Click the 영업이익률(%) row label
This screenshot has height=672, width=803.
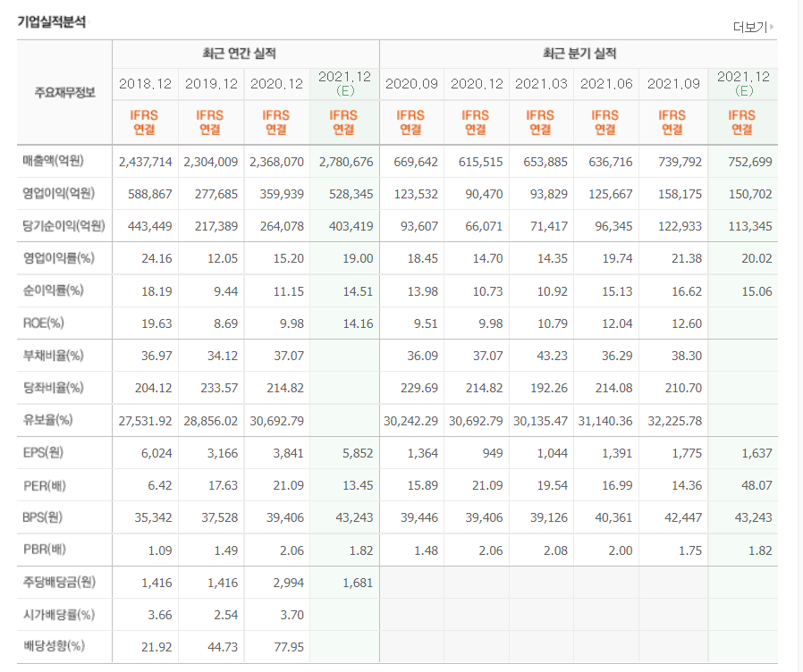(x=58, y=257)
